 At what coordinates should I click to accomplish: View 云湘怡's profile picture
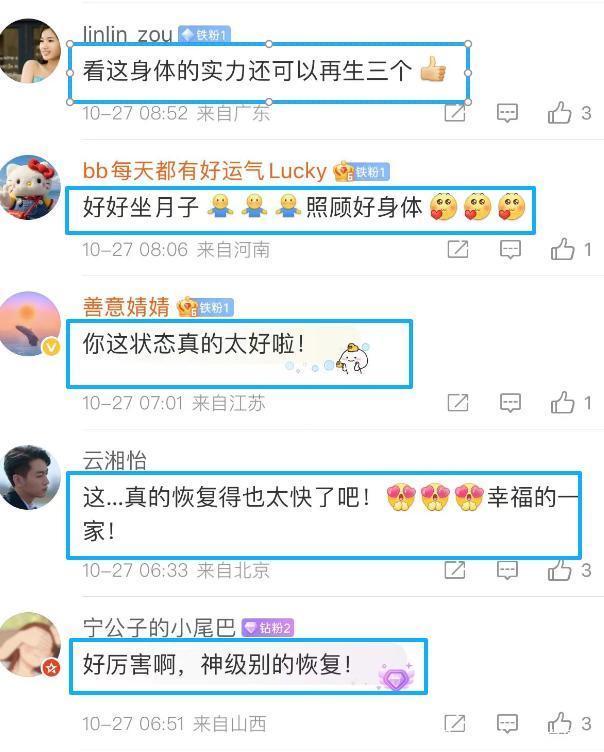coord(30,477)
